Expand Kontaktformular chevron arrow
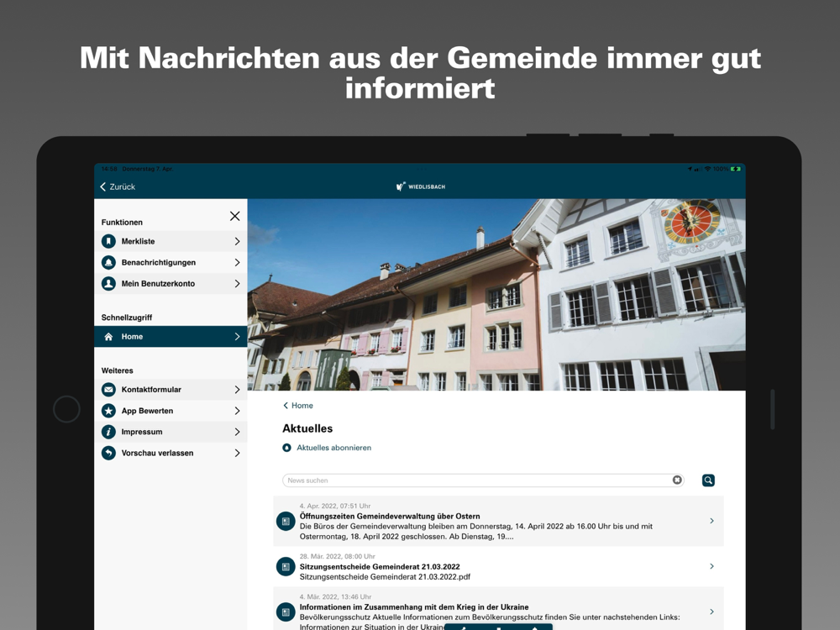The height and width of the screenshot is (630, 840). (x=238, y=390)
